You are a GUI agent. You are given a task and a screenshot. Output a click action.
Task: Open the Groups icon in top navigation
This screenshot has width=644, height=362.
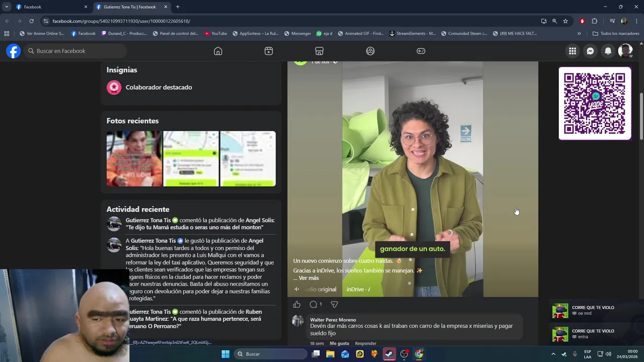pos(370,51)
